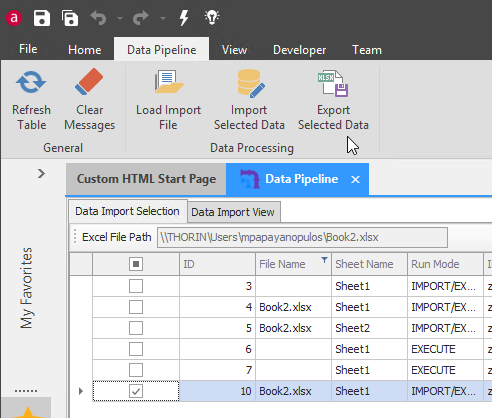Check the checkbox for row ID 6
The image size is (492, 418).
(136, 349)
